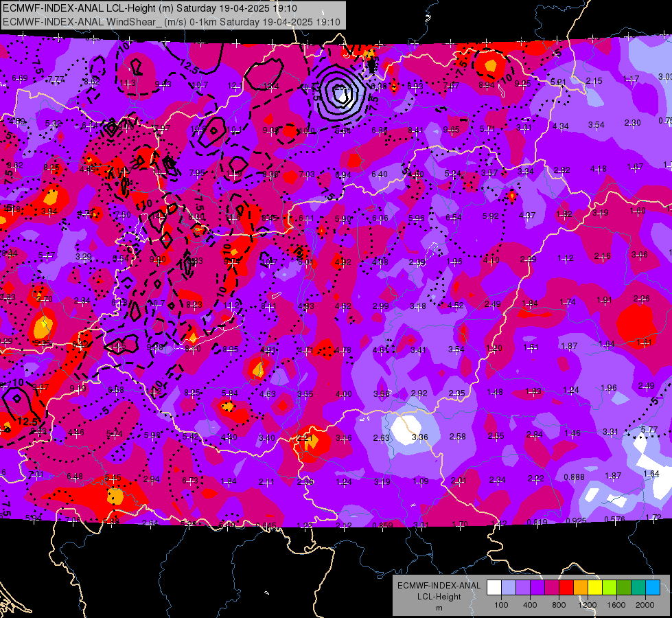Click the grid value 6.73
This screenshot has width=672, height=618.
190,481
